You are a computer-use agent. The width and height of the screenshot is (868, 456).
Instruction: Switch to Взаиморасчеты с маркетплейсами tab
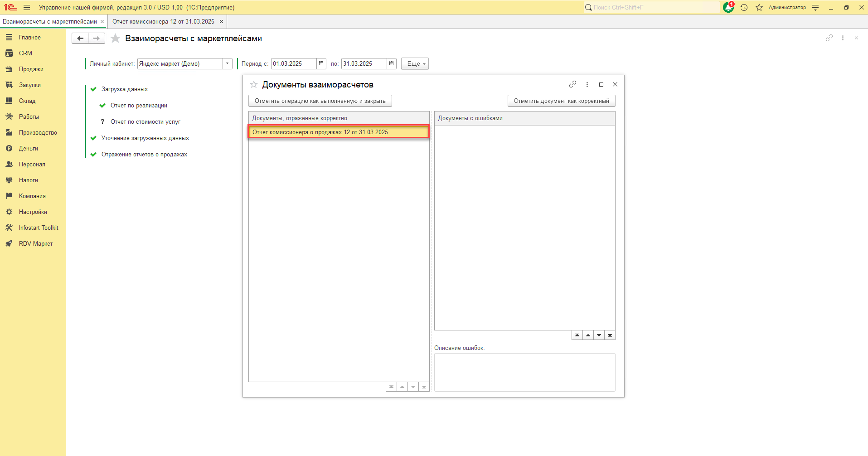click(50, 21)
